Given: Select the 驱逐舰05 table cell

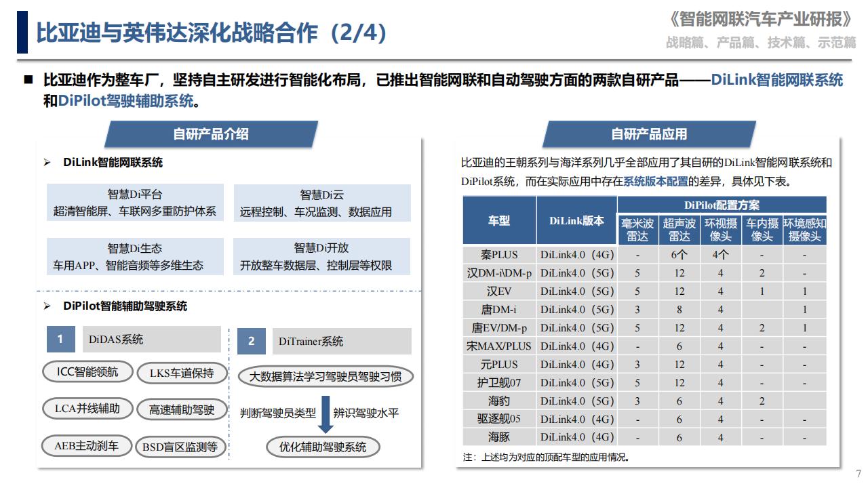Looking at the screenshot, I should click(499, 420).
